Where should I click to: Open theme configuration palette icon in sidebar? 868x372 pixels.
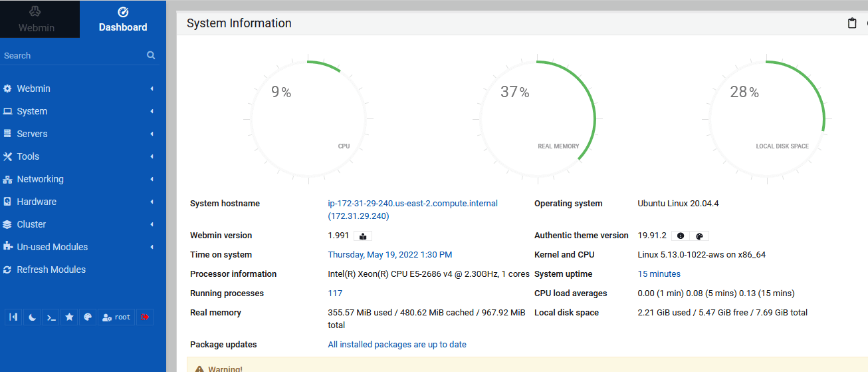[87, 317]
